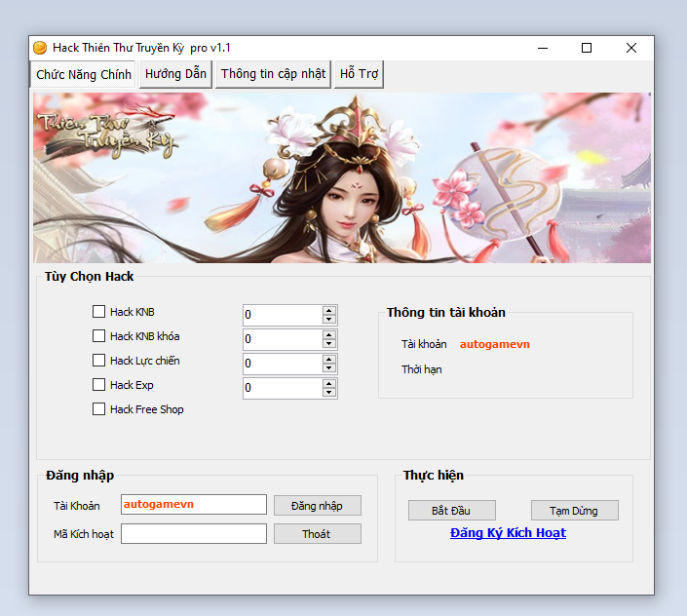Select the Thông tin cập nhật tab
The height and width of the screenshot is (616, 687).
pyautogui.click(x=273, y=74)
